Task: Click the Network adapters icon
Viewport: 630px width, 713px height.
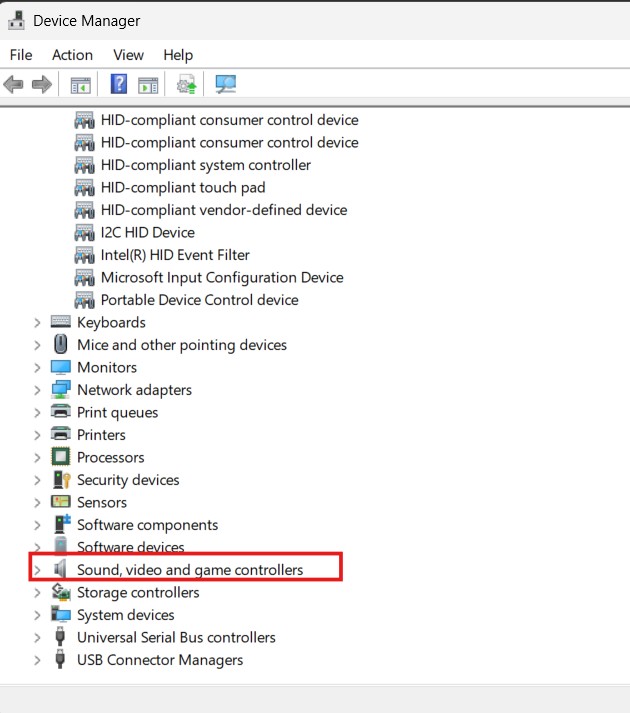Action: [x=61, y=390]
